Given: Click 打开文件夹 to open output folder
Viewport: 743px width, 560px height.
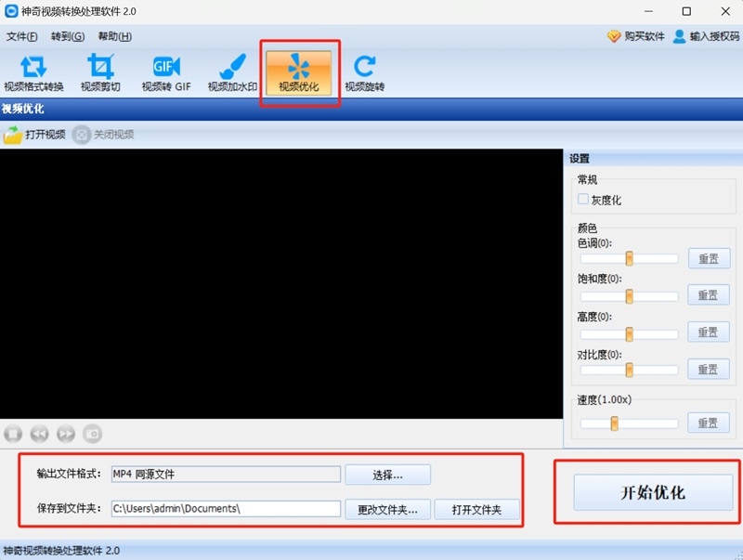Looking at the screenshot, I should point(476,509).
